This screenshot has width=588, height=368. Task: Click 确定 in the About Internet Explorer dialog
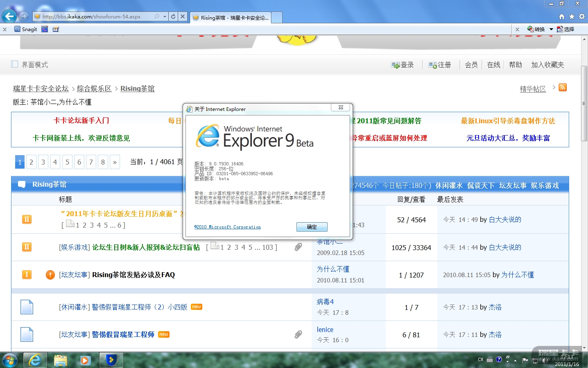(312, 227)
